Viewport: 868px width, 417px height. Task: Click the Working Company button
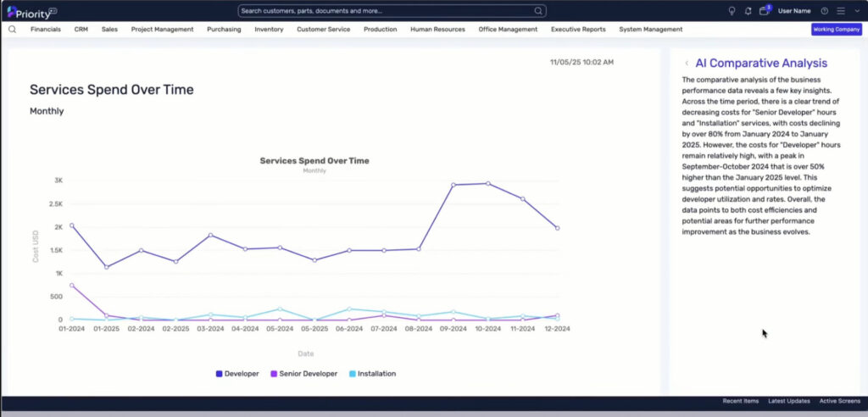click(x=837, y=30)
